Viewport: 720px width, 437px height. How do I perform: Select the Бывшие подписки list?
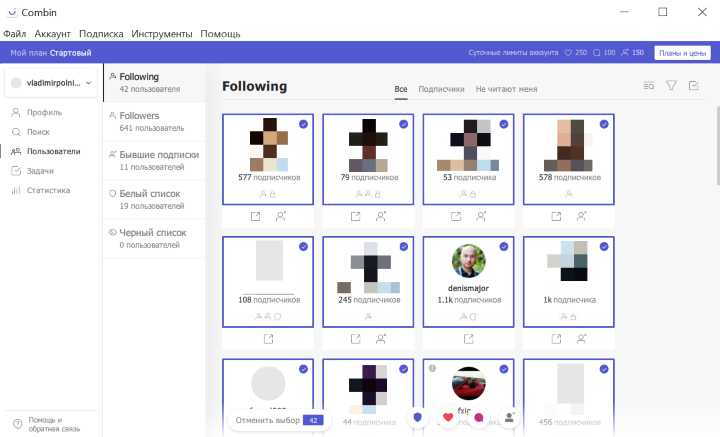point(154,161)
